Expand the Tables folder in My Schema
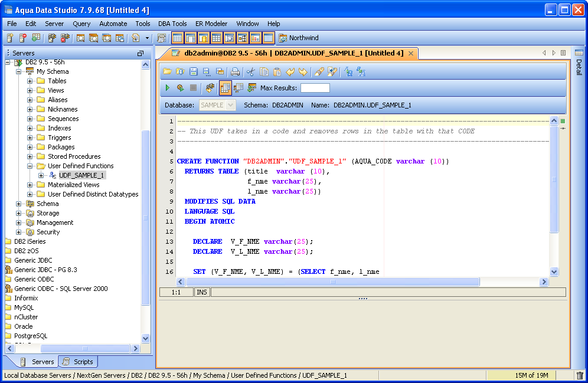The width and height of the screenshot is (588, 383). pyautogui.click(x=30, y=81)
